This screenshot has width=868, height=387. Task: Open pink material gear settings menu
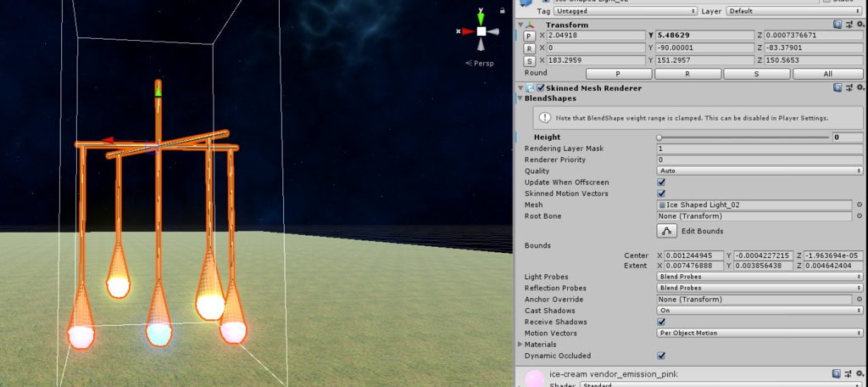[x=860, y=374]
